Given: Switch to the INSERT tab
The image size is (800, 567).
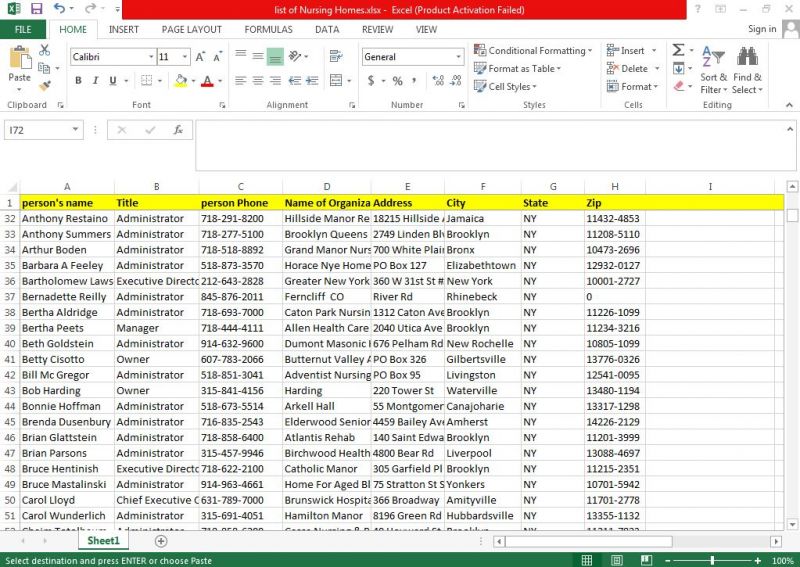Looking at the screenshot, I should pyautogui.click(x=123, y=30).
